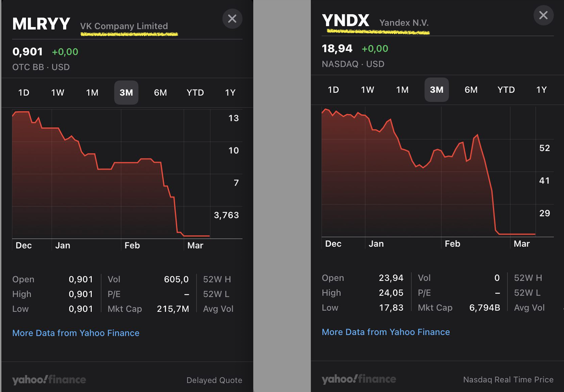Click the Yahoo Finance logo under YNDX

pos(359,379)
